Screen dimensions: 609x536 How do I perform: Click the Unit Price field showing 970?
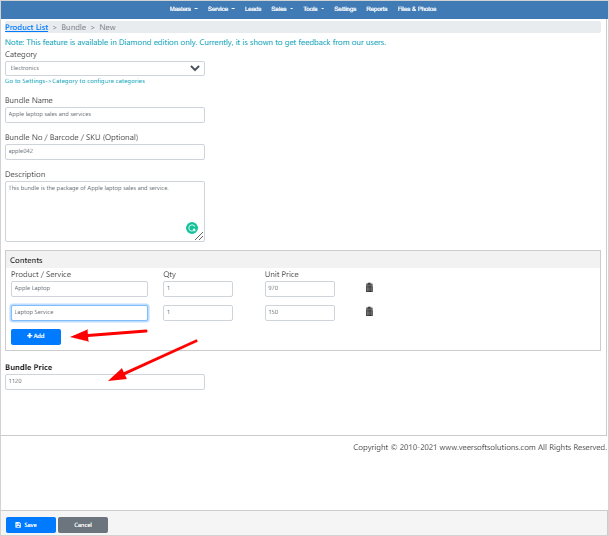(300, 289)
